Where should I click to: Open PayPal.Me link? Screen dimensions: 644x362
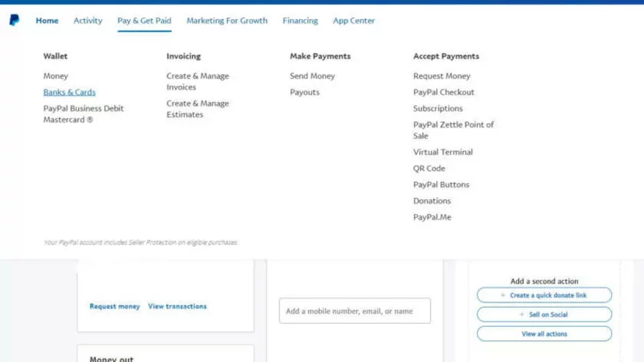432,217
